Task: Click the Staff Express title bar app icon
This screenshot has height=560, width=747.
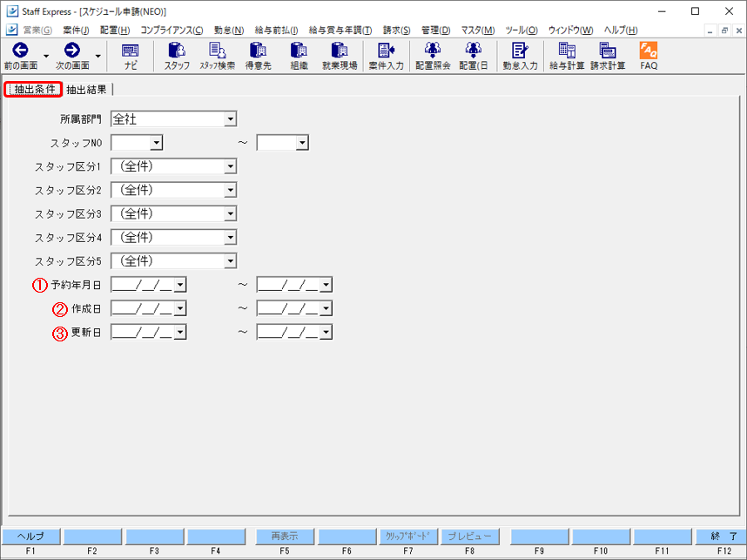Action: tap(12, 11)
